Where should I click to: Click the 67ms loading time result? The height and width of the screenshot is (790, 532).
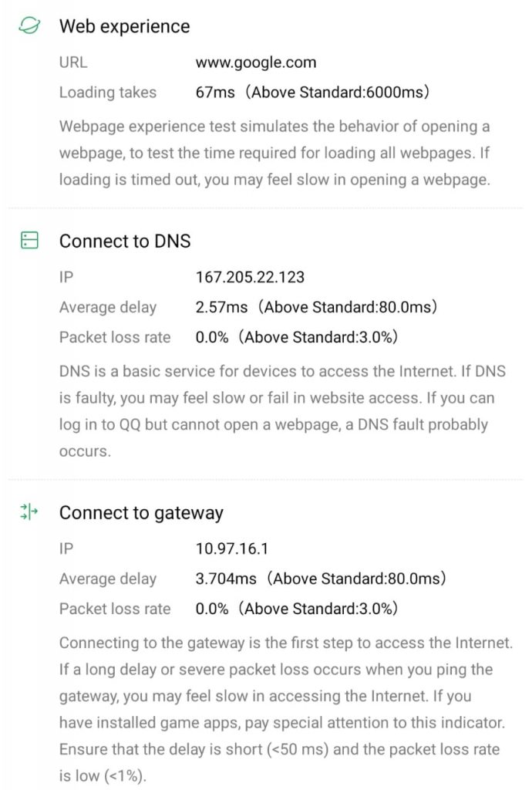pyautogui.click(x=312, y=93)
